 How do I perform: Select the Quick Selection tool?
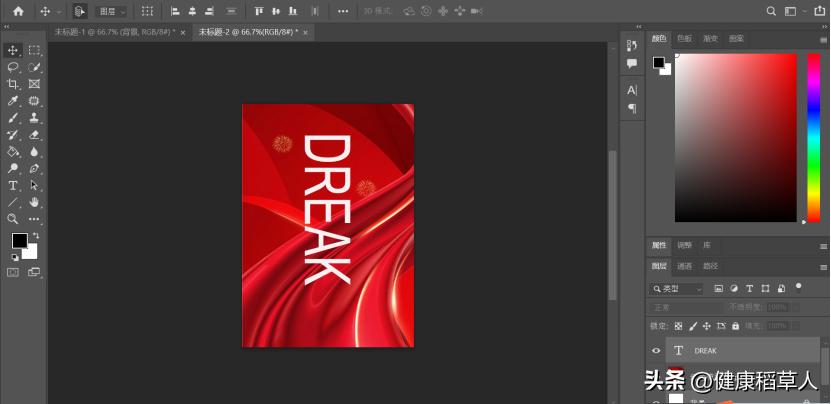point(34,67)
